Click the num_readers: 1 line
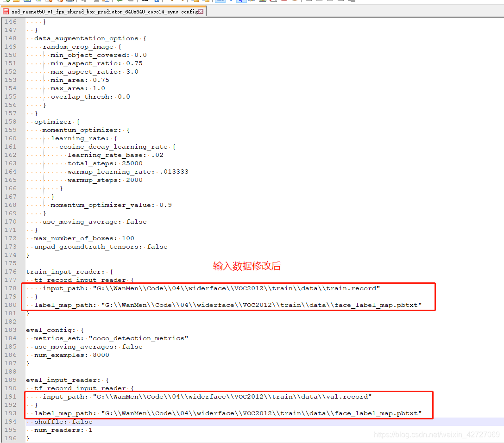 tap(63, 431)
